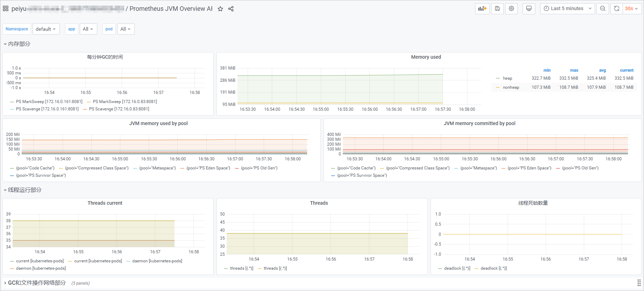Click the Namespace variable label
The image size is (644, 291).
pyautogui.click(x=17, y=29)
